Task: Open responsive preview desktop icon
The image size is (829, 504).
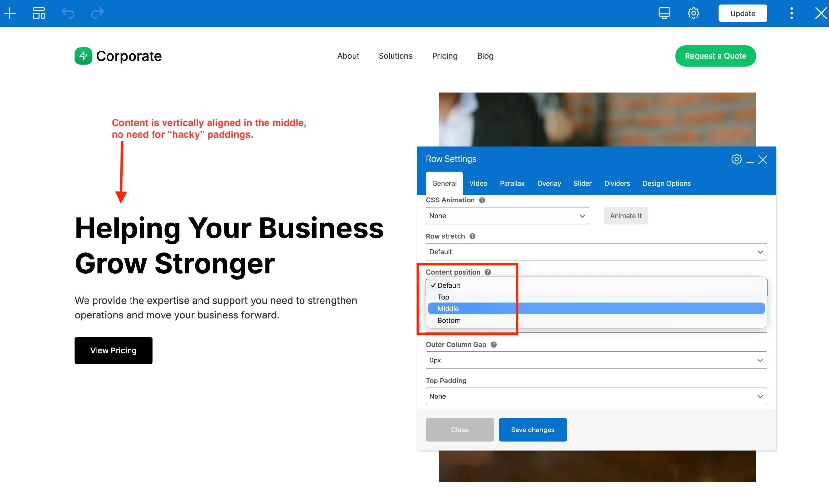Action: [664, 14]
